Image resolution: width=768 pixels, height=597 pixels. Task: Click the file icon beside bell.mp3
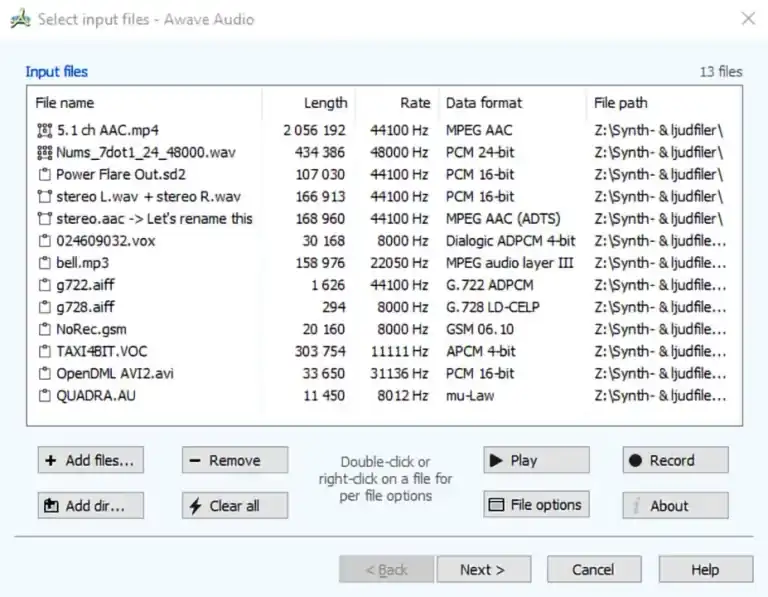[x=45, y=263]
